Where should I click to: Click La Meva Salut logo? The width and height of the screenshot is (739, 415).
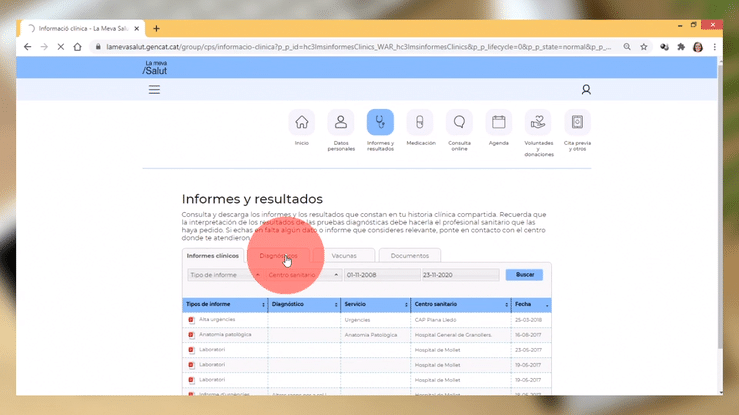click(x=155, y=68)
